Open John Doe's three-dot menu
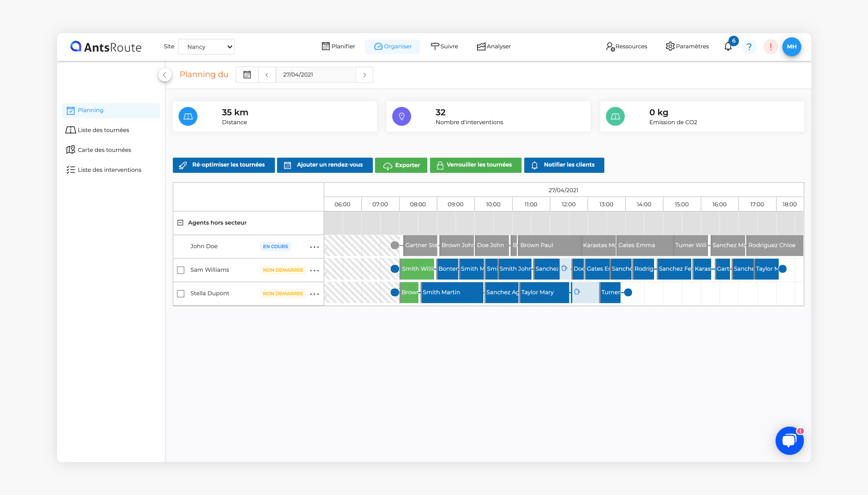The height and width of the screenshot is (495, 868). click(314, 247)
